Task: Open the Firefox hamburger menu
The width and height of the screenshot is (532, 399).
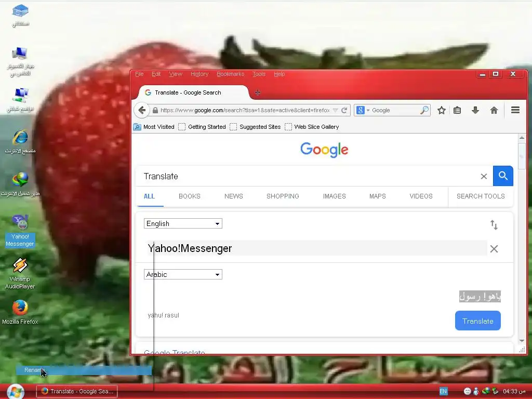Action: 515,110
